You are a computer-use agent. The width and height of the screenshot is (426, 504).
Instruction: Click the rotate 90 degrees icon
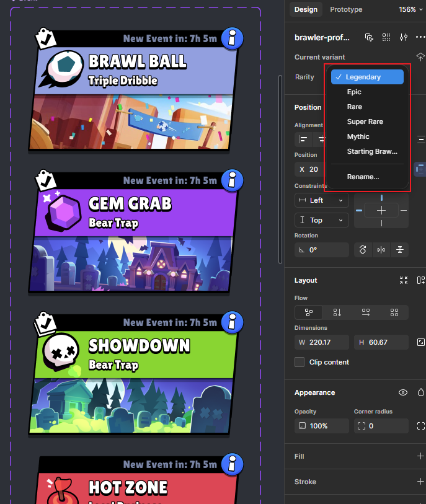click(x=363, y=250)
